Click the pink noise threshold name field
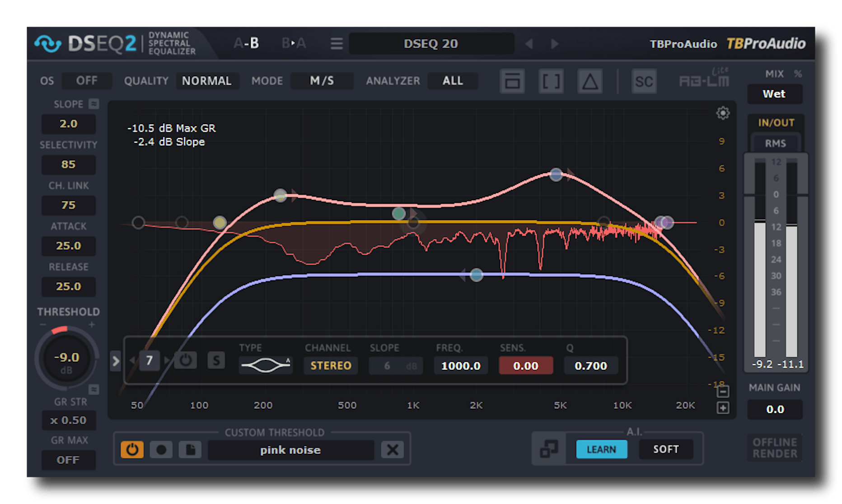Viewport: 842px width, 504px height. click(290, 450)
